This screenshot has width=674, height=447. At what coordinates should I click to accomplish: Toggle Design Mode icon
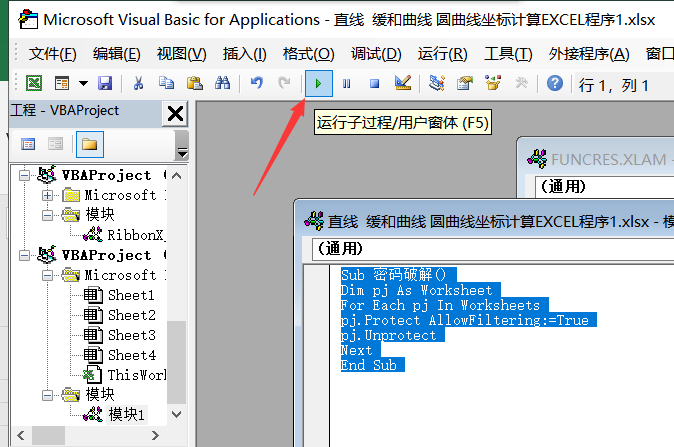tap(403, 83)
